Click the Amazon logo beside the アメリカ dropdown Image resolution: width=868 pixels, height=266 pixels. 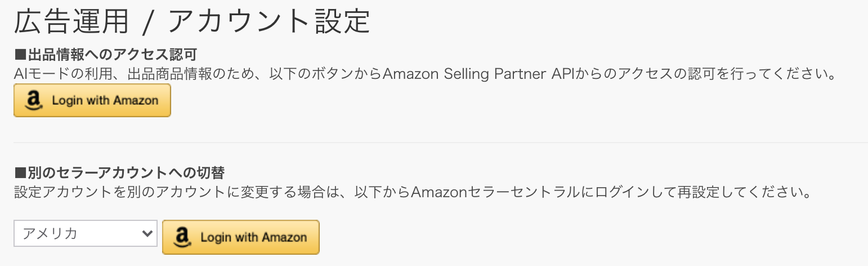[183, 237]
